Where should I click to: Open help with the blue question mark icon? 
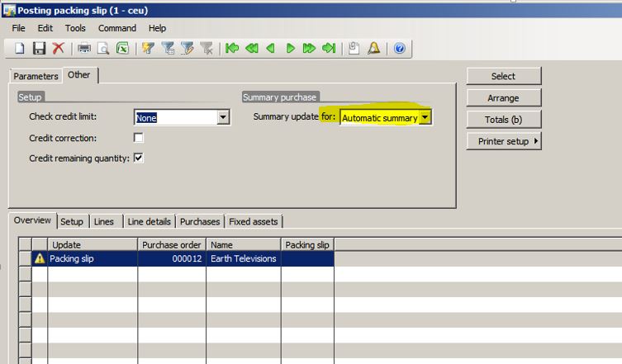coord(400,49)
